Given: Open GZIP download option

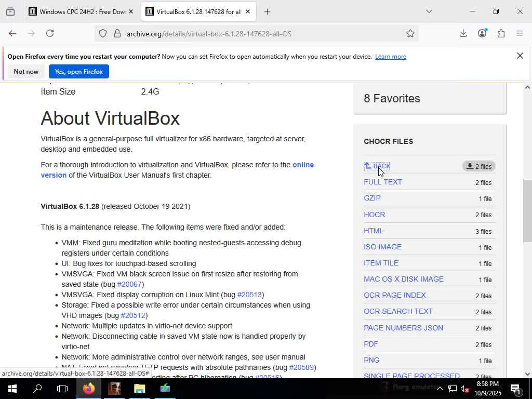Looking at the screenshot, I should (x=372, y=198).
